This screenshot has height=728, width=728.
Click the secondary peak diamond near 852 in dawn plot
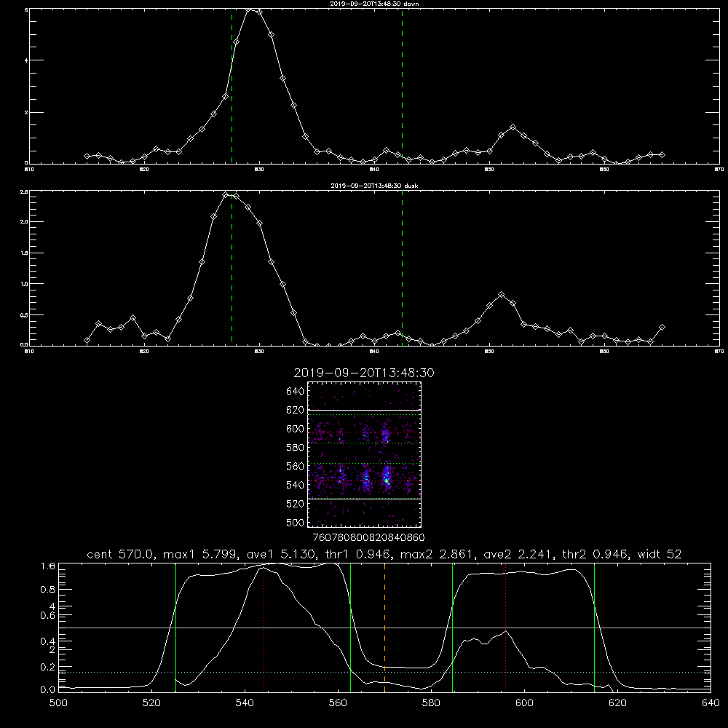[x=513, y=127]
